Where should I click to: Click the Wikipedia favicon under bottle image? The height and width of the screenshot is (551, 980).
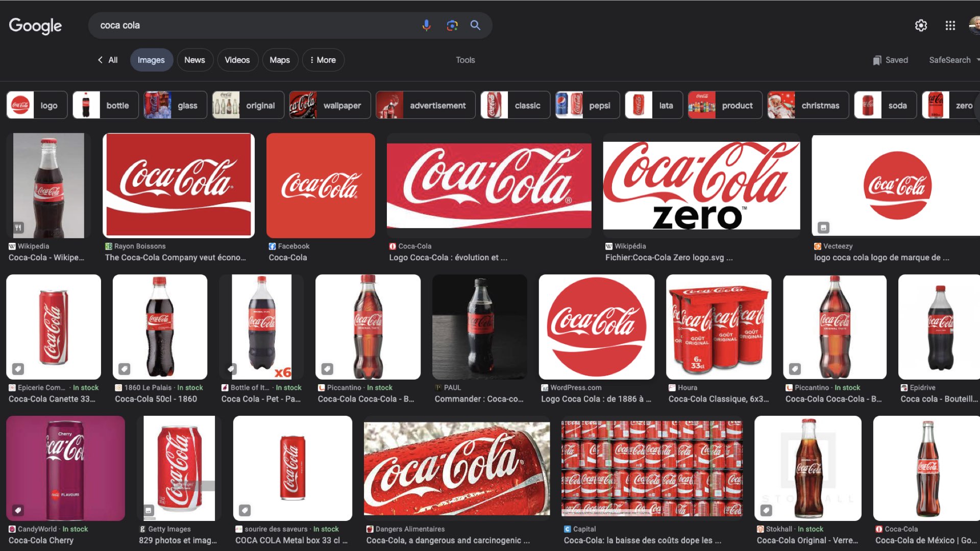coord(12,246)
